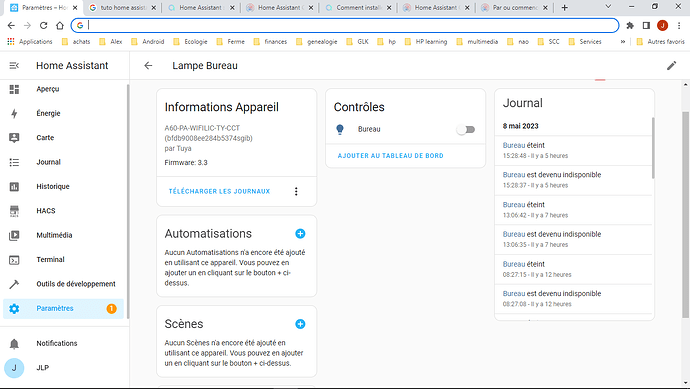Select the Paramètres – Home Assistant tab
690x389 pixels.
coord(44,7)
